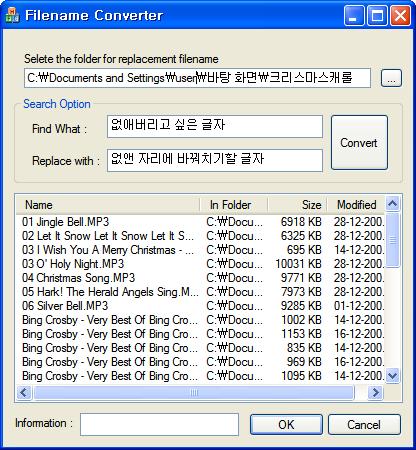Focus the Replace with text field
Viewport: 416px width, 450px height.
click(215, 160)
